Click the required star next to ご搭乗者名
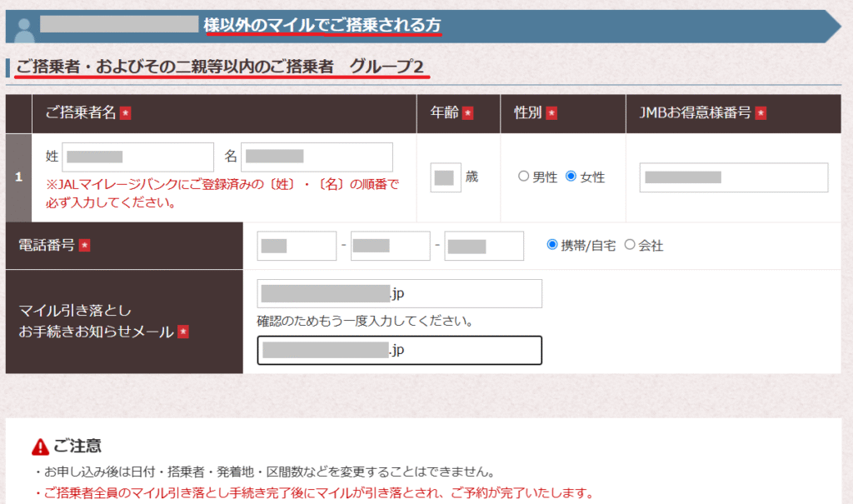 [125, 113]
